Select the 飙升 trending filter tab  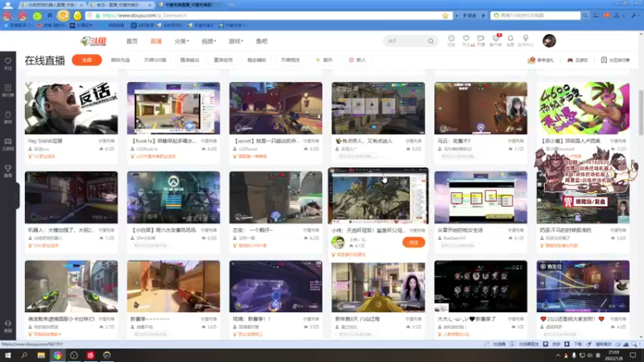(x=324, y=60)
